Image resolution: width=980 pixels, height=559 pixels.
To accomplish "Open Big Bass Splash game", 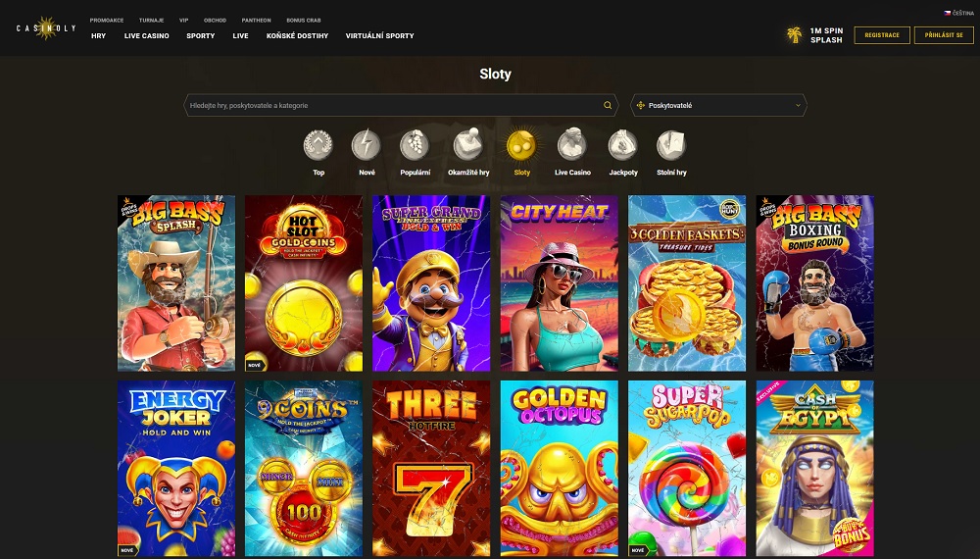I will 176,283.
